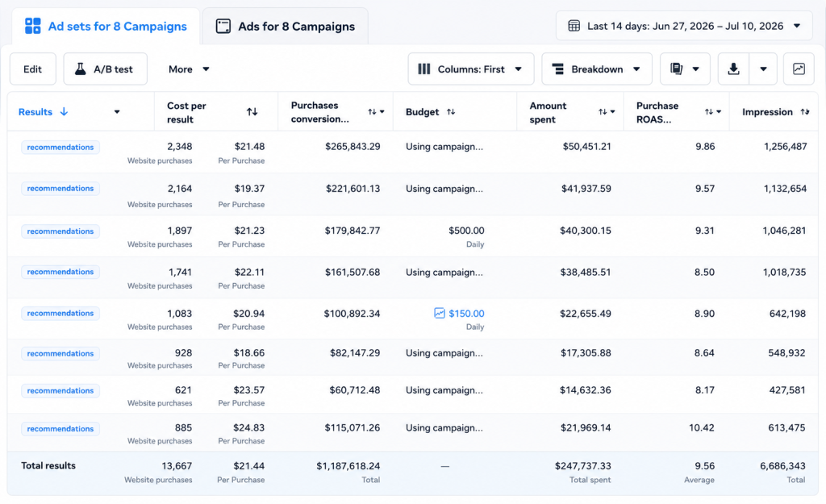The width and height of the screenshot is (826, 504).
Task: Click sort arrows on Impression column
Action: point(804,111)
